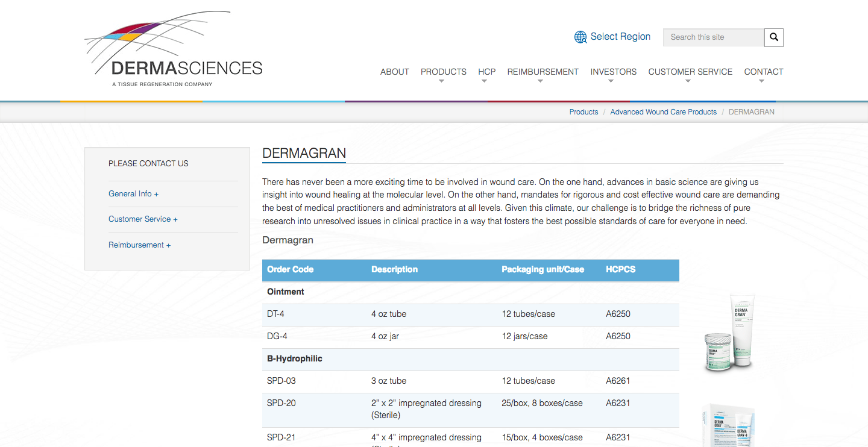Click the Packaging unit/Case column header
This screenshot has width=868, height=447.
(x=543, y=269)
